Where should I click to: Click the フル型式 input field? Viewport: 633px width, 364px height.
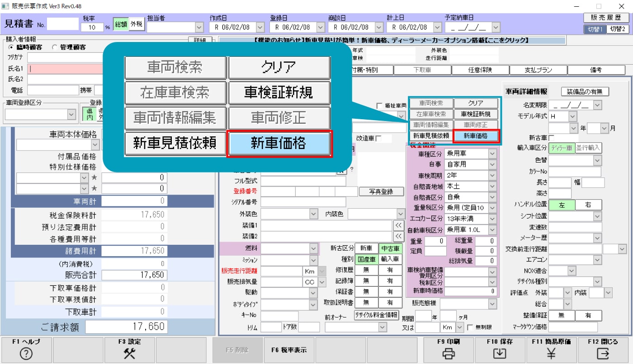[303, 181]
